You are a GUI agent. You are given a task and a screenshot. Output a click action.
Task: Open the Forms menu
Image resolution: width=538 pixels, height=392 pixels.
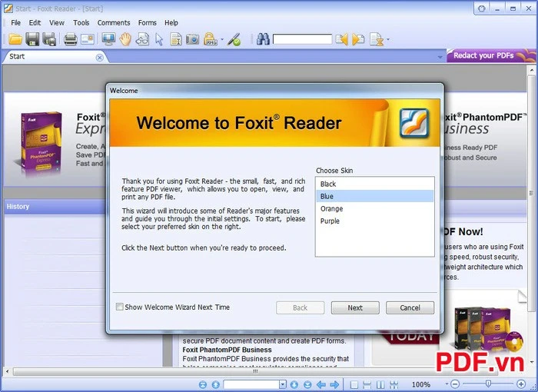point(148,22)
